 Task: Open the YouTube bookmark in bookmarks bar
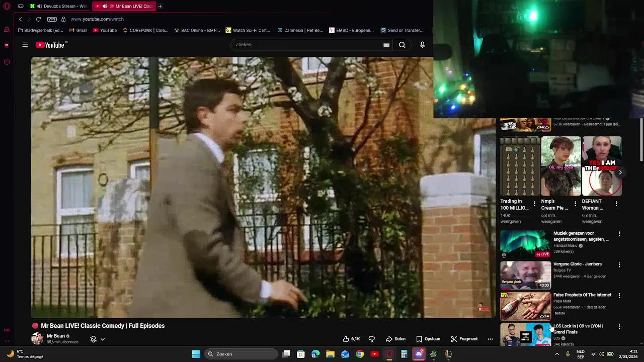104,30
